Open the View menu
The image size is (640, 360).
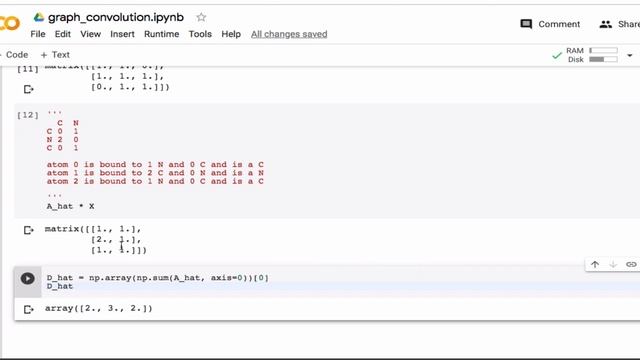point(90,34)
